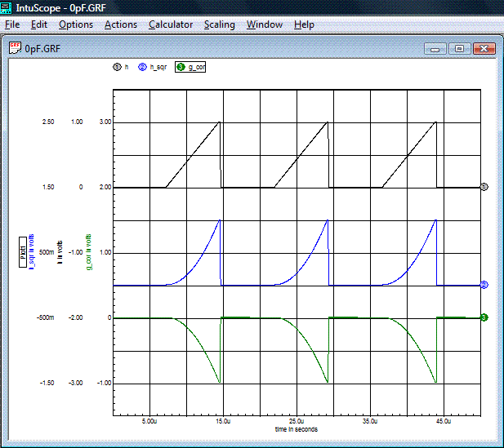Click the IntuScope application icon in title bar
The width and height of the screenshot is (504, 448).
(x=6, y=7)
